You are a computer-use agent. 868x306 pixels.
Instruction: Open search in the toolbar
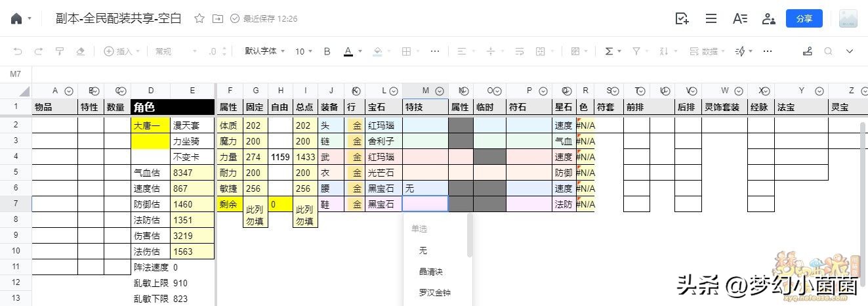point(829,51)
